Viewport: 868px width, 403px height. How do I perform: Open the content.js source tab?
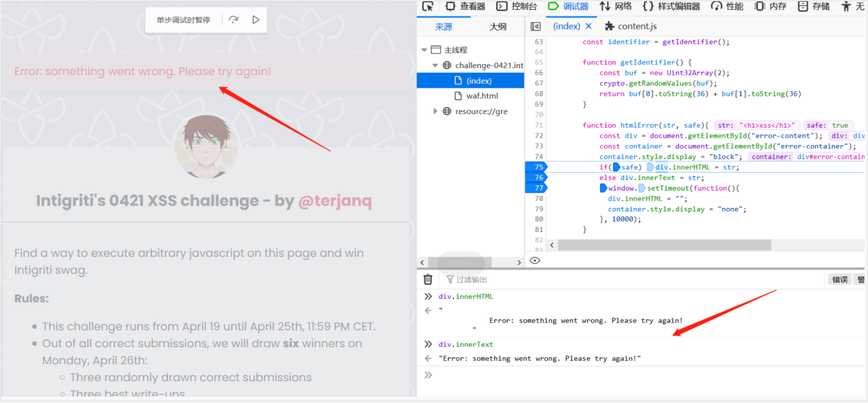[x=631, y=26]
